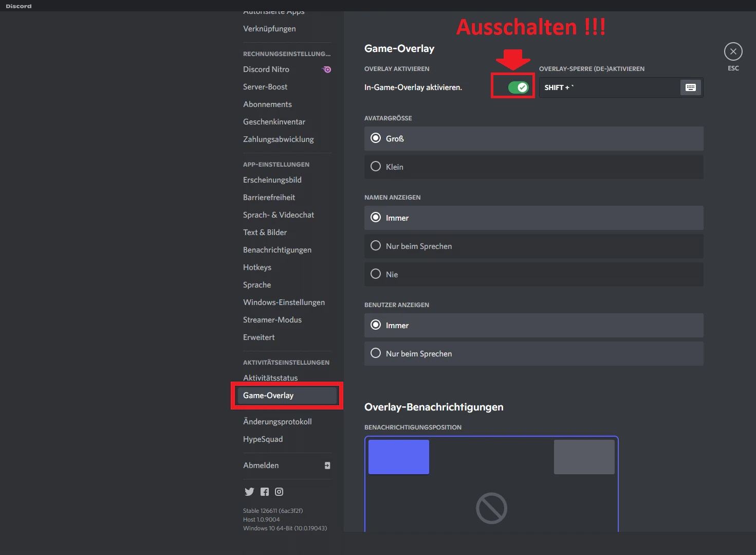Turn off the In-Game-Overlay toggle
Screen dimensions: 756x555
pyautogui.click(x=518, y=87)
